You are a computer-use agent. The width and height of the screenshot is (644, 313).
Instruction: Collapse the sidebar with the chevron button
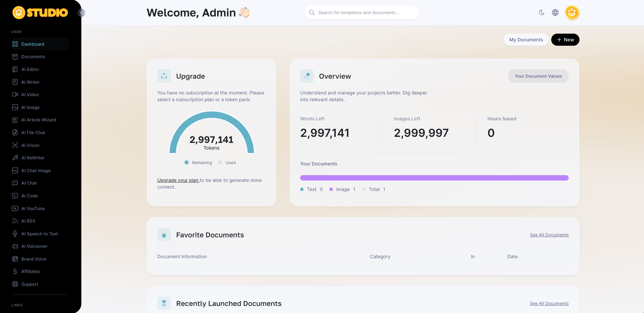coord(81,13)
